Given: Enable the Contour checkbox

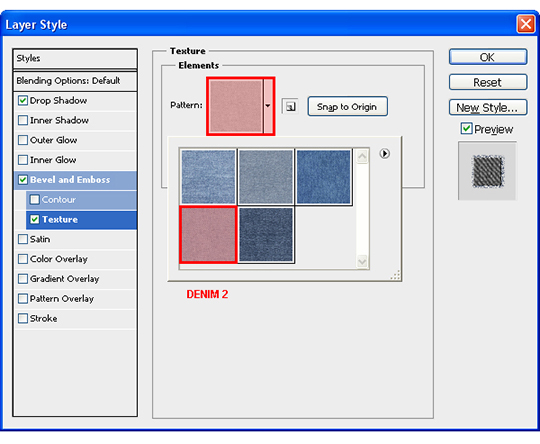Looking at the screenshot, I should click(x=34, y=200).
